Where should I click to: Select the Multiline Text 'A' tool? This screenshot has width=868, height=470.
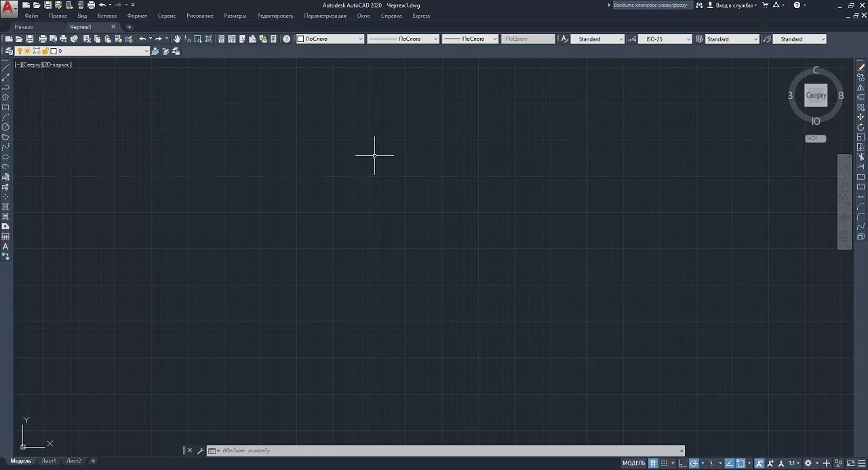pyautogui.click(x=5, y=246)
